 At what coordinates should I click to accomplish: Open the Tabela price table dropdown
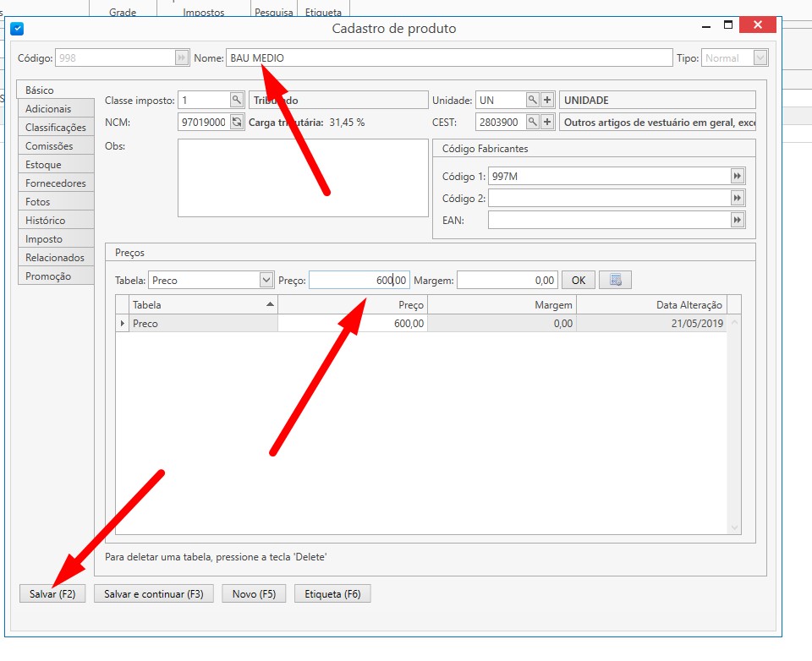(265, 280)
